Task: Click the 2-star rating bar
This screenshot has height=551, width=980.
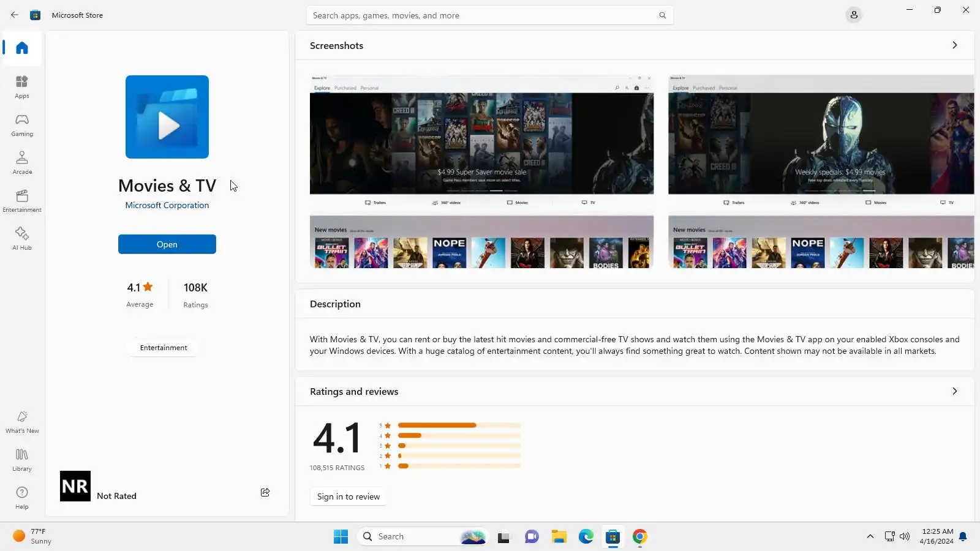Action: point(459,455)
